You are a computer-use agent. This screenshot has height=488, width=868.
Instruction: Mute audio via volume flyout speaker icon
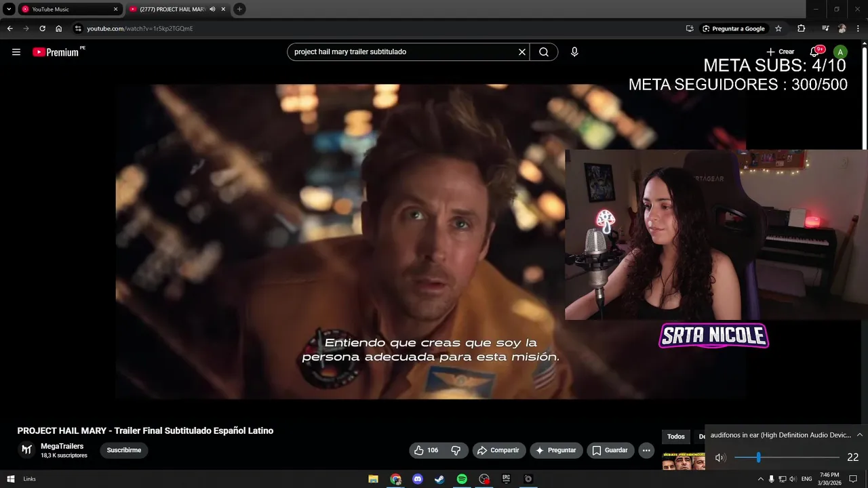point(720,457)
